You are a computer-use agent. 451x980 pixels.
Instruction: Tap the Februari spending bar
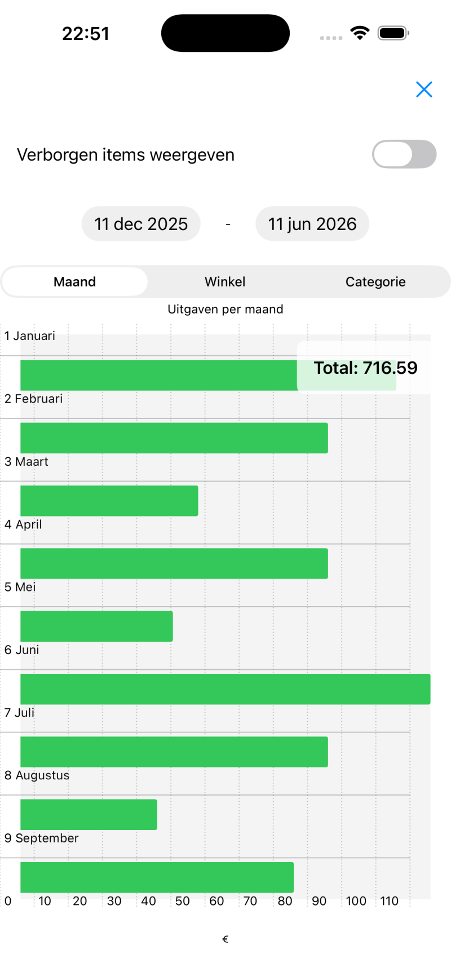point(174,438)
